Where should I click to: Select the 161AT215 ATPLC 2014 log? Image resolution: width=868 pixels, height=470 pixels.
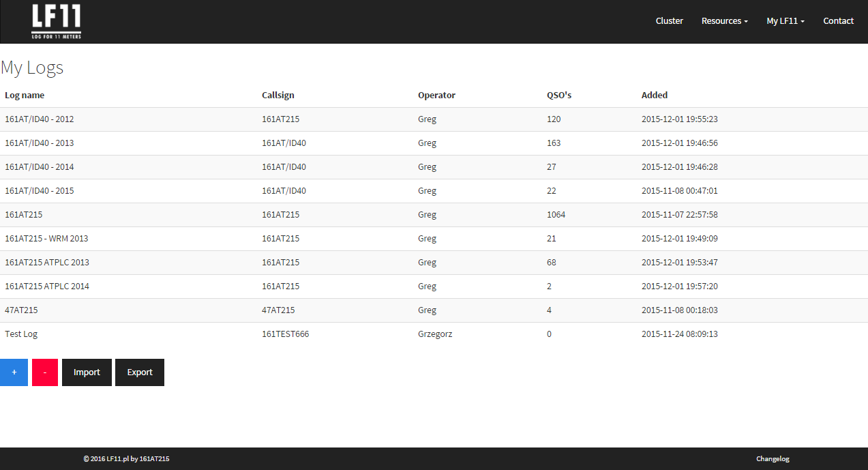coord(47,287)
